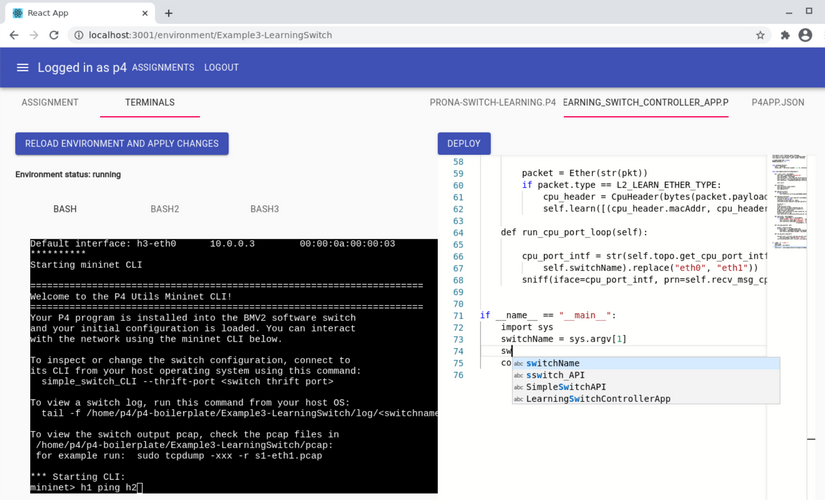Click 'def run_cpu_port_loop(self):' code line

tap(574, 232)
